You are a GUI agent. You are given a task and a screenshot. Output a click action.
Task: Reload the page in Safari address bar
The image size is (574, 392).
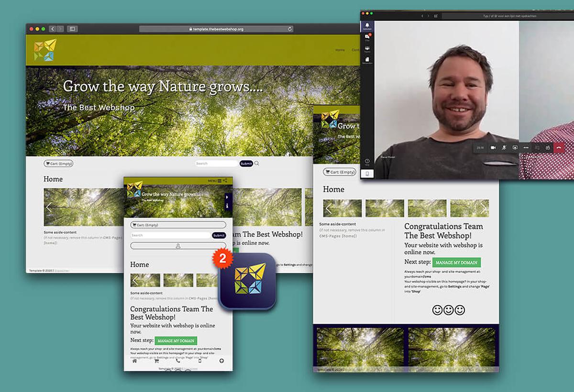tap(290, 29)
